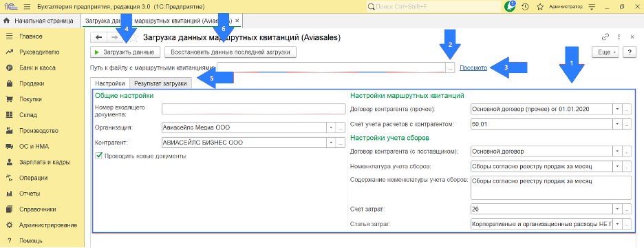
Task: Copy link using chain icon
Action: click(605, 37)
